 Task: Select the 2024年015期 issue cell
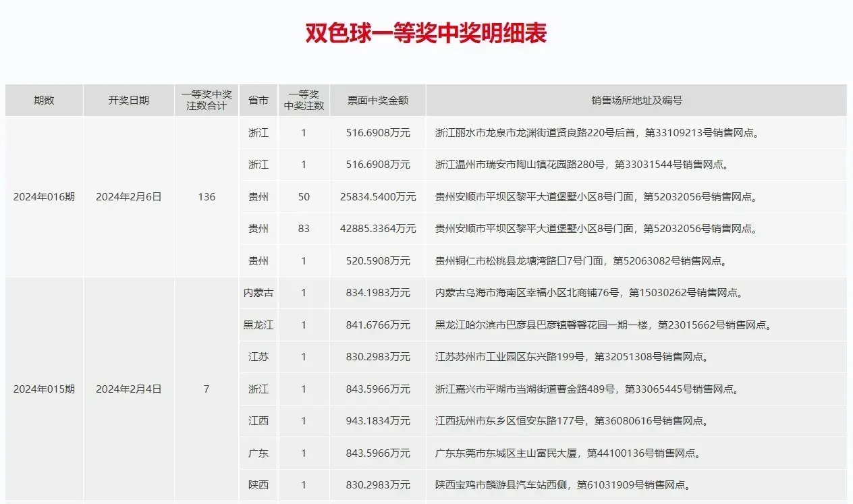click(x=44, y=389)
